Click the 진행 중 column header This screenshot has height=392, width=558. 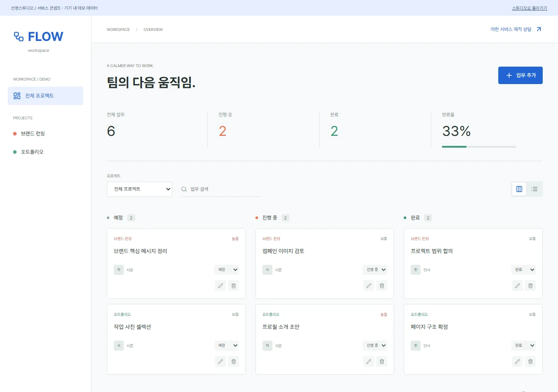pyautogui.click(x=269, y=218)
